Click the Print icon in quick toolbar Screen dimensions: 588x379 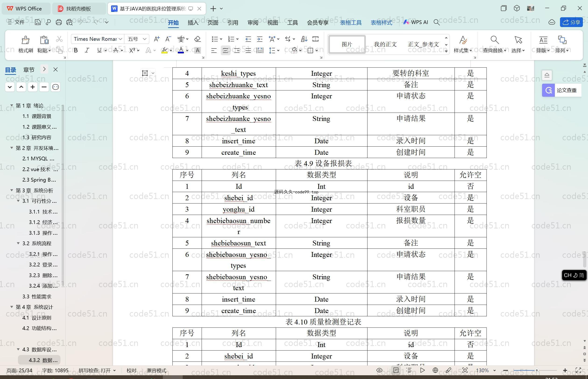59,22
